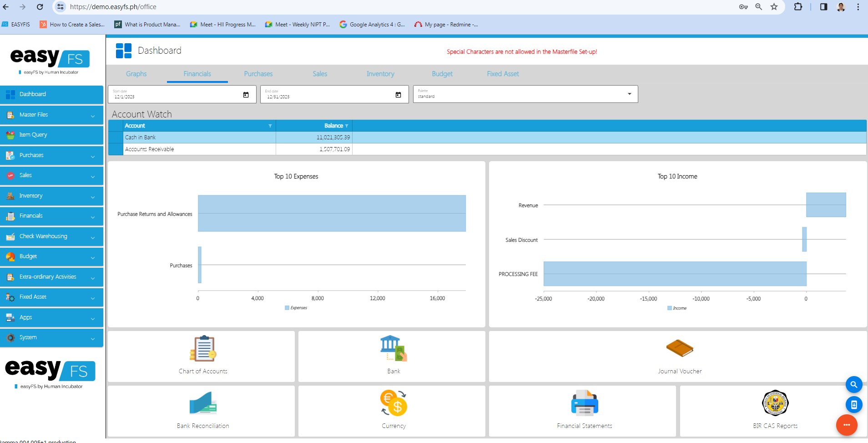This screenshot has width=868, height=443.
Task: Open the password key icon
Action: coord(743,7)
